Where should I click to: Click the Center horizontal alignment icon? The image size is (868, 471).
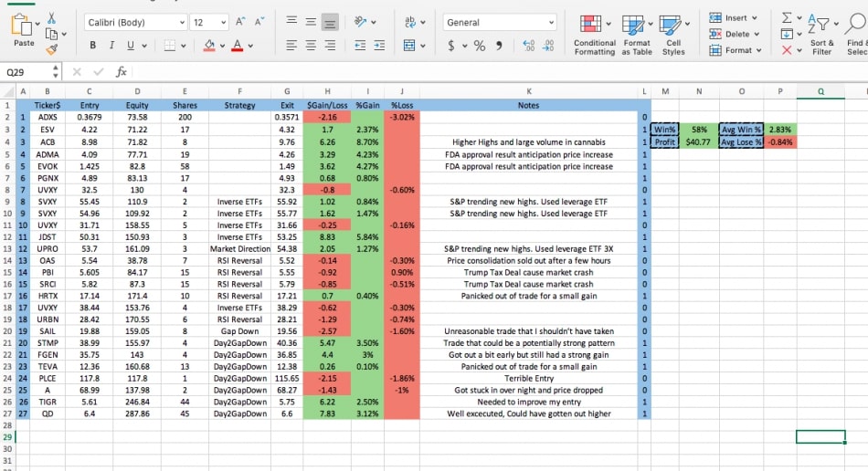click(311, 46)
